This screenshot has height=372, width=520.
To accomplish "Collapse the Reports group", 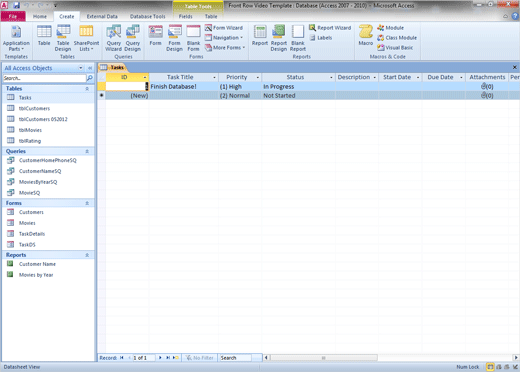I will point(87,255).
